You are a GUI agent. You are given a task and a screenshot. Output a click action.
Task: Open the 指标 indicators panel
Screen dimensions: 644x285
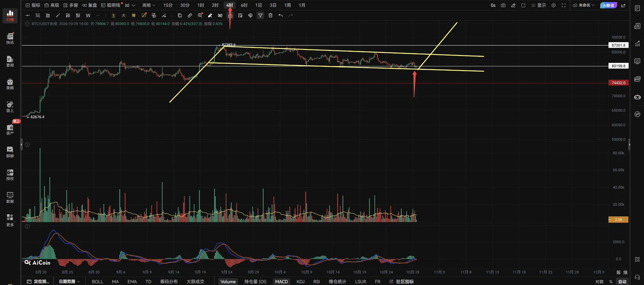tap(33, 5)
